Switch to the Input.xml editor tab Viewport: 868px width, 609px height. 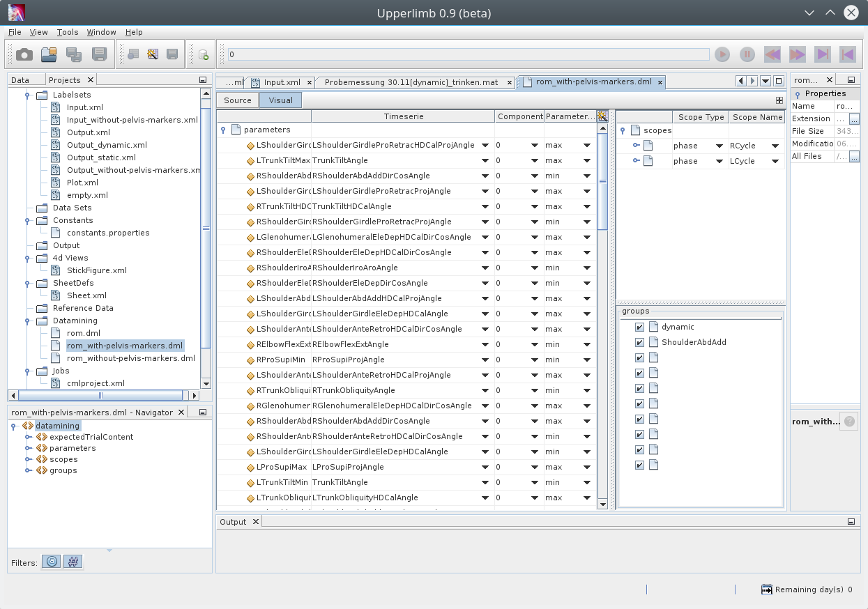pyautogui.click(x=282, y=82)
